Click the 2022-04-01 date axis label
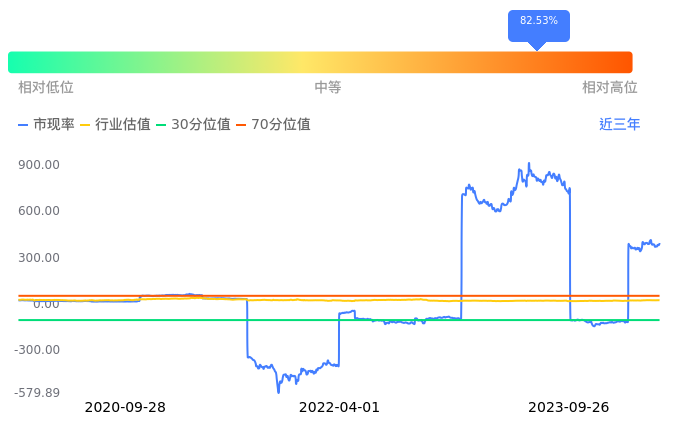The width and height of the screenshot is (686, 442). [340, 408]
